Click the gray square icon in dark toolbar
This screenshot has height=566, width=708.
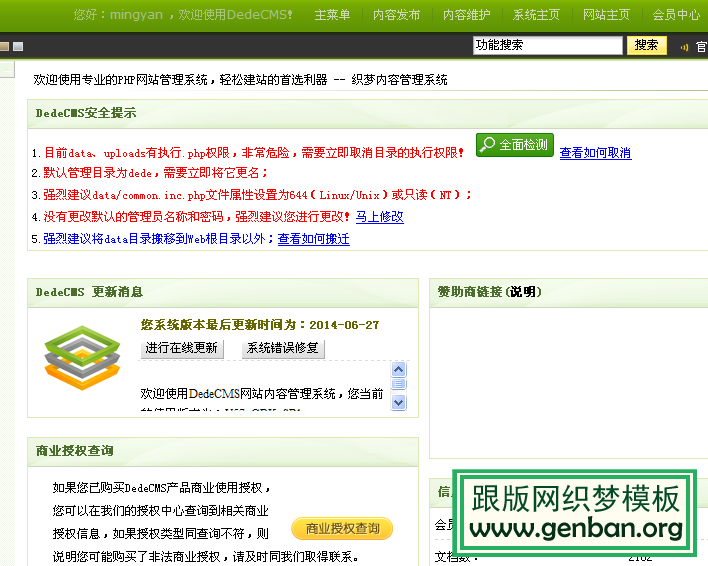click(18, 46)
